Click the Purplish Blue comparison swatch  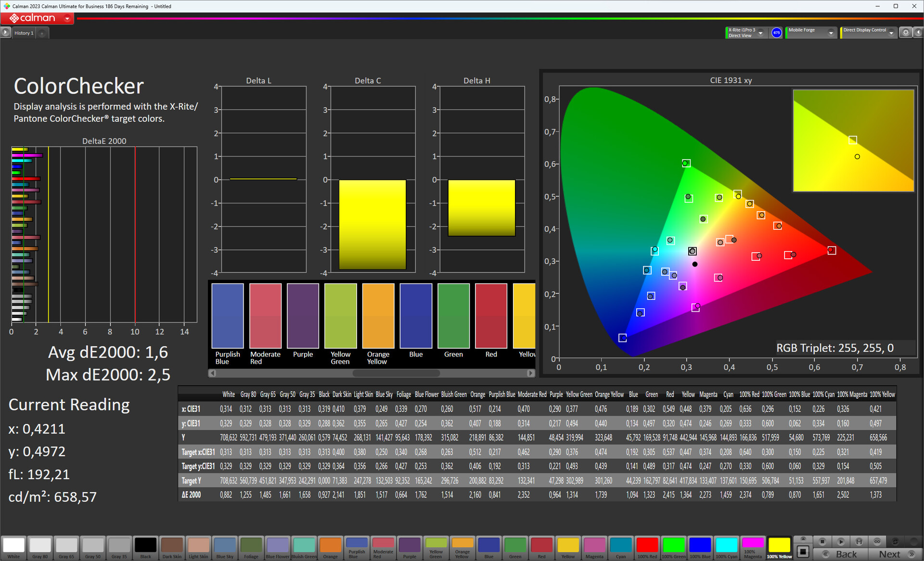(228, 316)
